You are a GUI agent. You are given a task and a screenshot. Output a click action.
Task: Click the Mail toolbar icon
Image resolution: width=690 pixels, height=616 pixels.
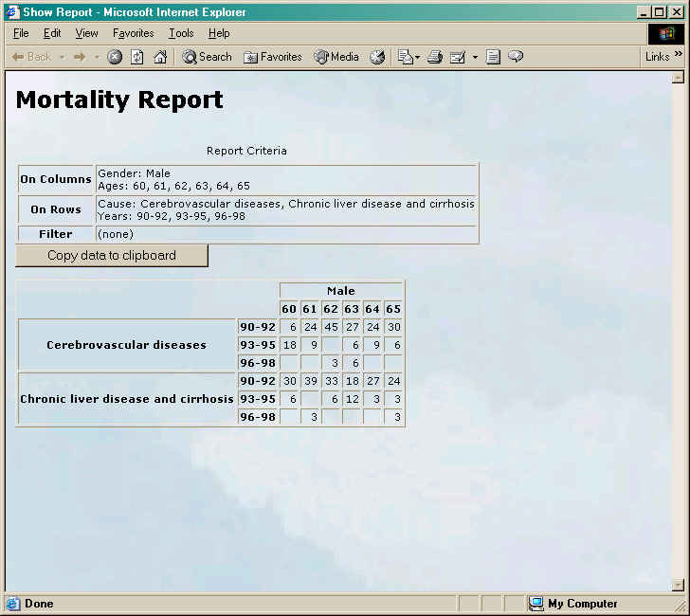[x=406, y=57]
